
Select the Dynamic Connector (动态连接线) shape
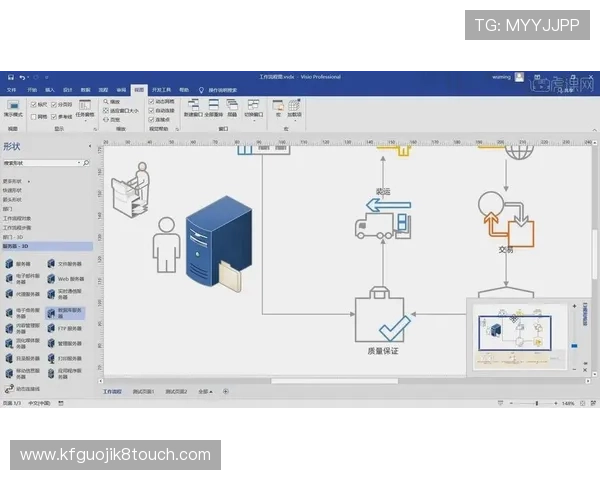pyautogui.click(x=22, y=389)
